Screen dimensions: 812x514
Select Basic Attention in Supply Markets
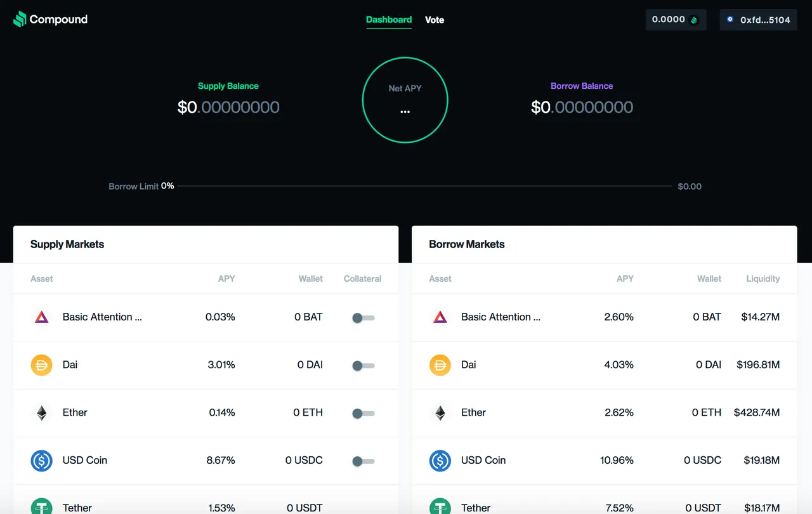[x=102, y=317]
